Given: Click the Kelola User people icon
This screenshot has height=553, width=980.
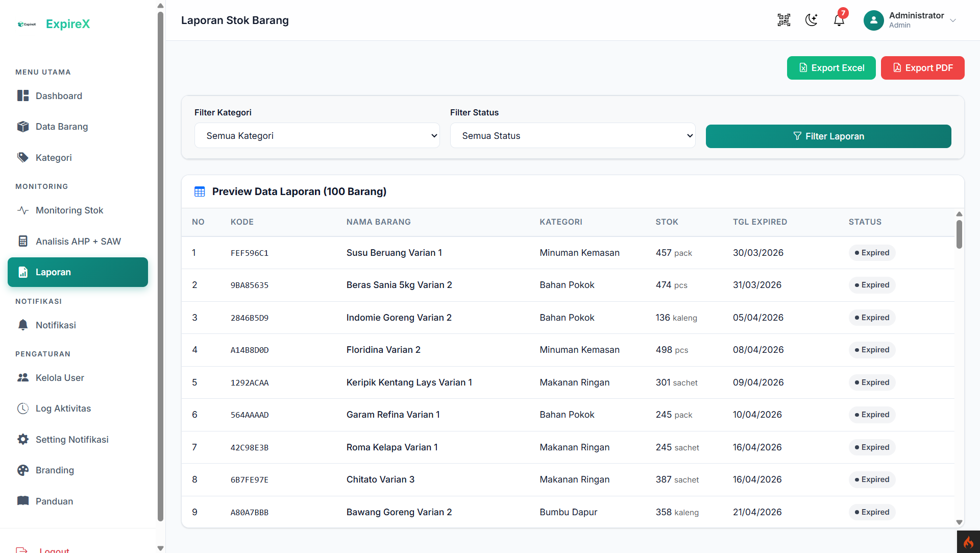Looking at the screenshot, I should tap(23, 378).
